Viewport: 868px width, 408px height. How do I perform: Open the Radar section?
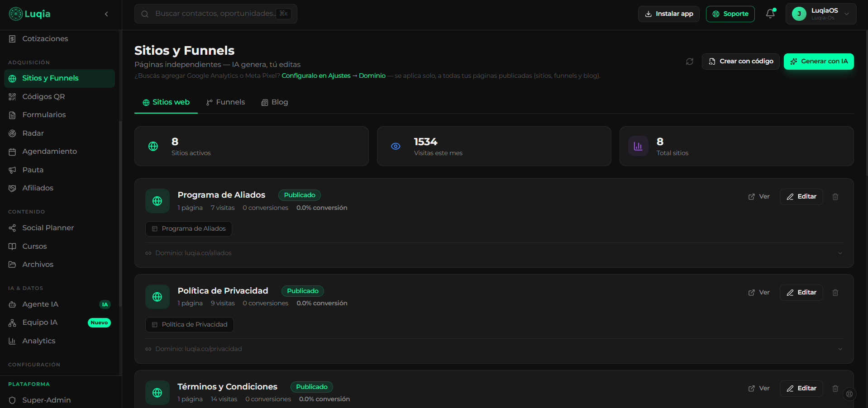pos(59,133)
